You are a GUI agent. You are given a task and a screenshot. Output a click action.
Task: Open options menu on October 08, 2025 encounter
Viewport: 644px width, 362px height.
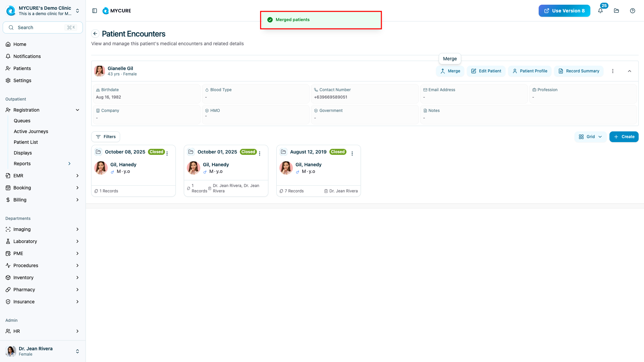(x=167, y=153)
